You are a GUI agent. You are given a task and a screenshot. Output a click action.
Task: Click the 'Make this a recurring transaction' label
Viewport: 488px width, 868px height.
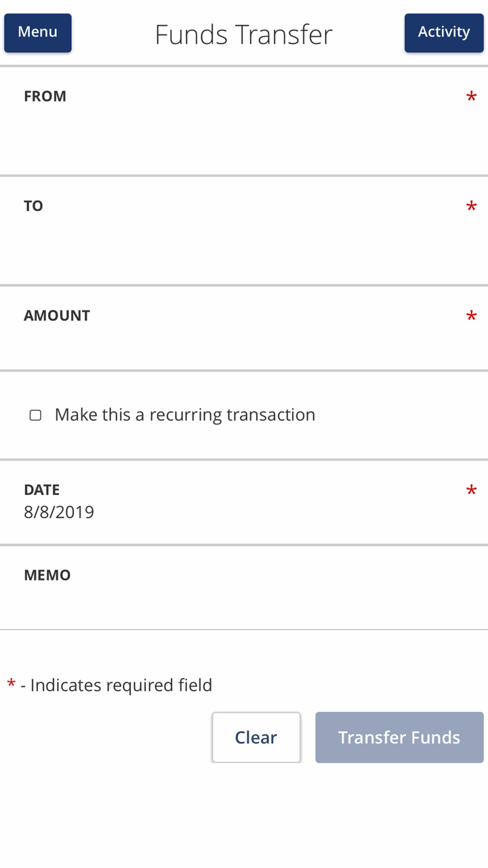185,415
